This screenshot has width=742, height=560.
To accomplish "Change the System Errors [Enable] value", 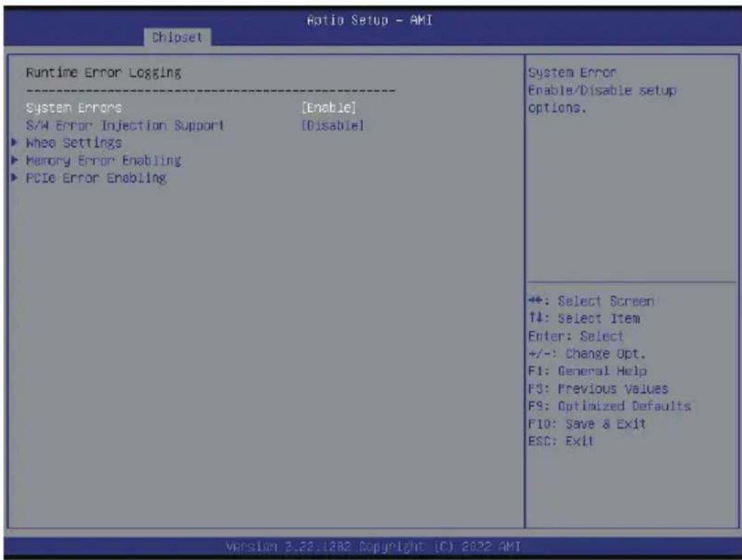I will pyautogui.click(x=329, y=108).
